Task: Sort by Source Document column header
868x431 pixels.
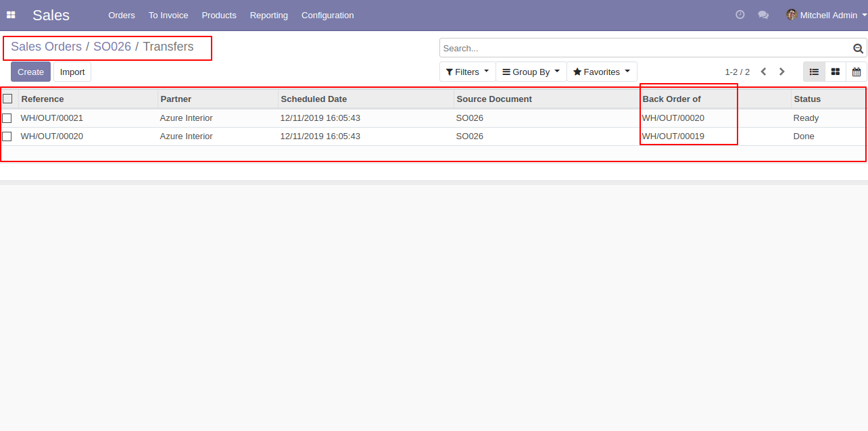Action: [x=546, y=99]
